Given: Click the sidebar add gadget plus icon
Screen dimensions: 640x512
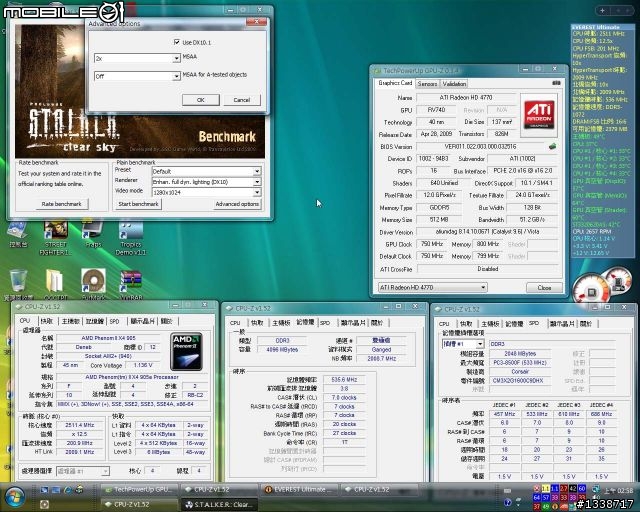Looking at the screenshot, I should tap(602, 11).
